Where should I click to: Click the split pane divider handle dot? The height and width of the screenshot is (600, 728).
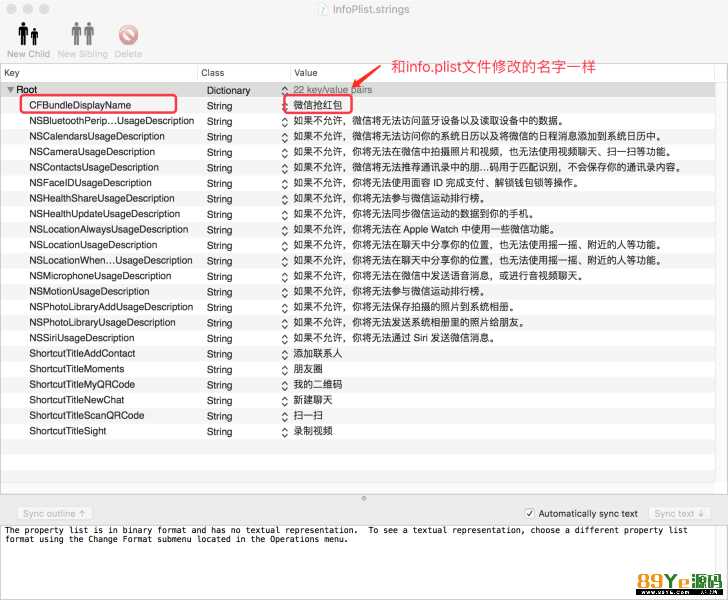[364, 498]
